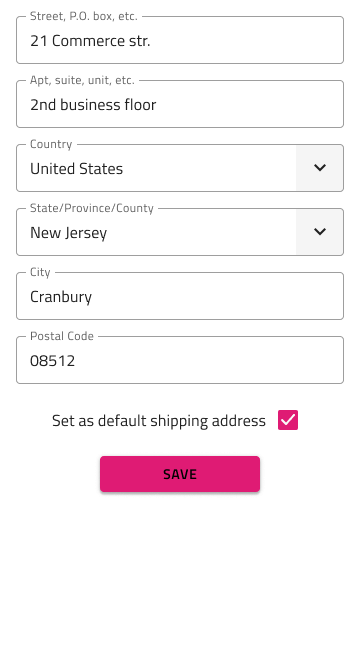This screenshot has width=360, height=650.
Task: Click the 'Country' field label
Action: 51,144
